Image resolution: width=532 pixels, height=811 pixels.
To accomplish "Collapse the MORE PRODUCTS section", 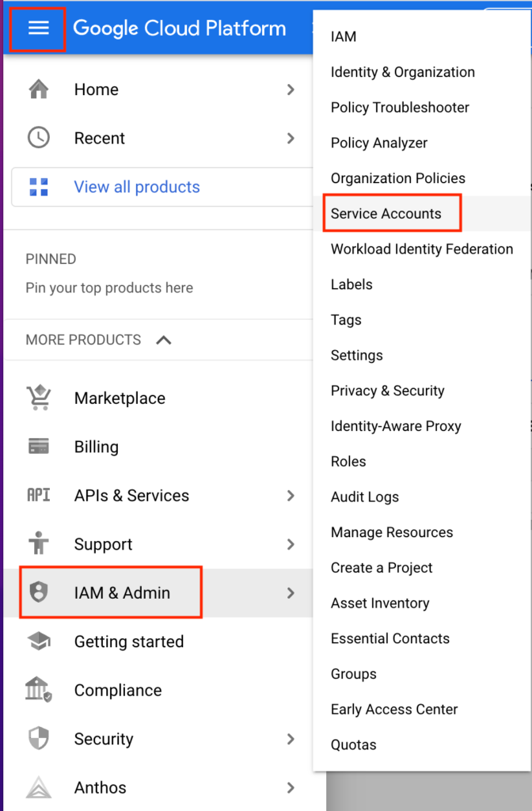I will pos(163,340).
